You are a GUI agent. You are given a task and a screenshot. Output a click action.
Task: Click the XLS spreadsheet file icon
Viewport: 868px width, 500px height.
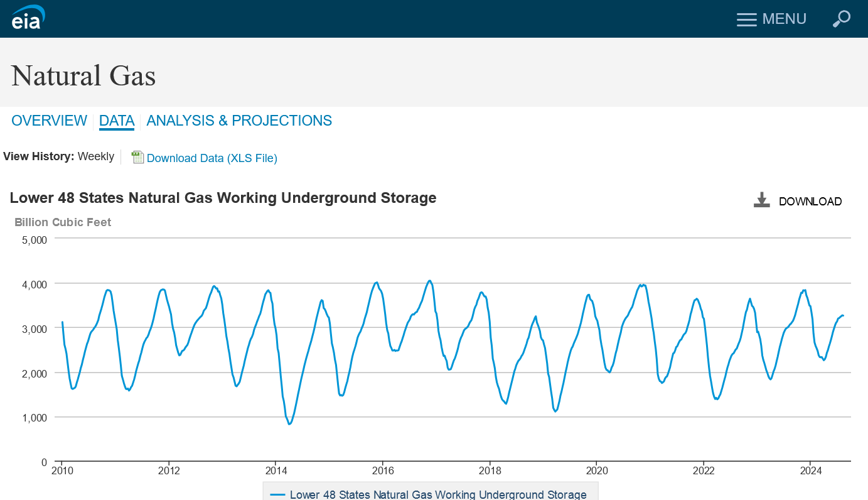coord(137,158)
